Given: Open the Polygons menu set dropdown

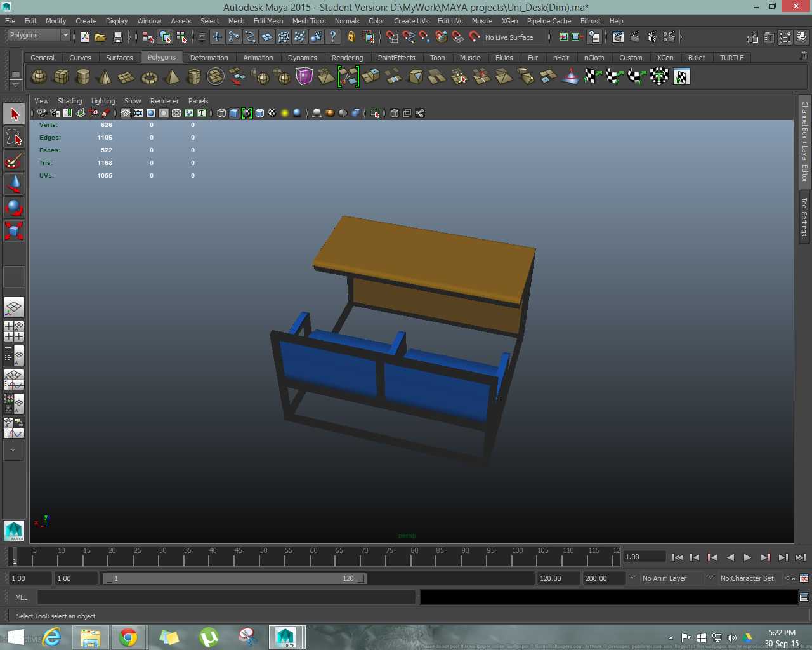Looking at the screenshot, I should click(x=39, y=35).
